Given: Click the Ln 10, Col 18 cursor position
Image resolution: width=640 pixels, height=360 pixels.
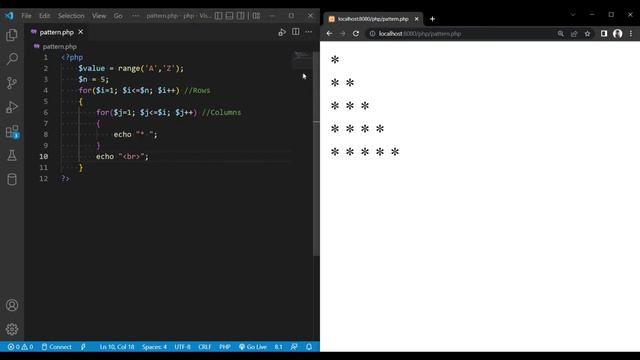Looking at the screenshot, I should [117, 347].
